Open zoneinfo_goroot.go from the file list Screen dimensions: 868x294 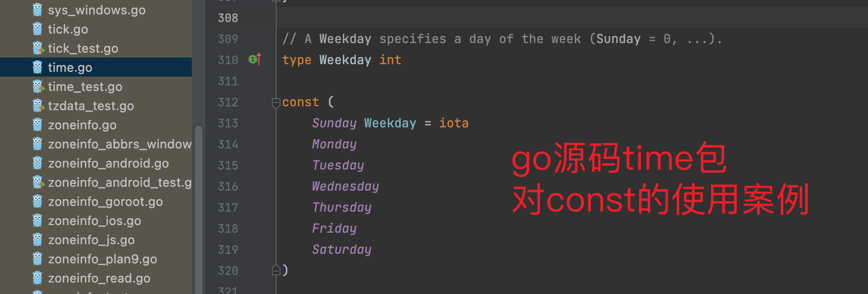[105, 202]
